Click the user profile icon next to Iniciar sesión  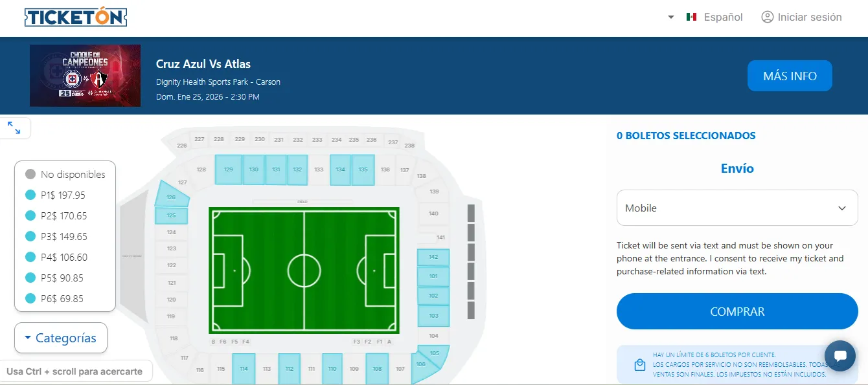click(x=767, y=17)
